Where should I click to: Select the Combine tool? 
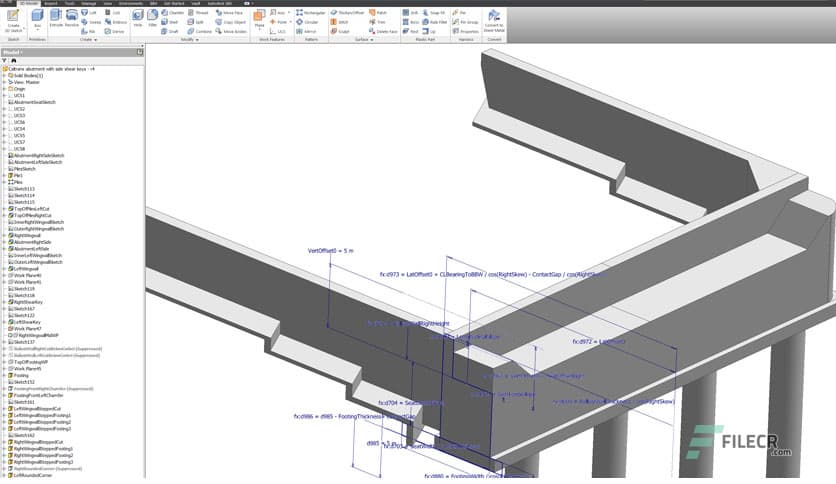[x=200, y=31]
